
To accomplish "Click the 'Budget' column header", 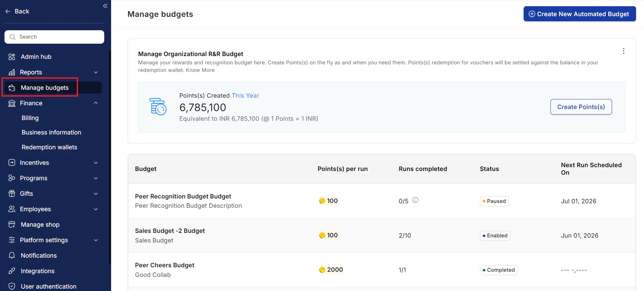I will coord(146,169).
